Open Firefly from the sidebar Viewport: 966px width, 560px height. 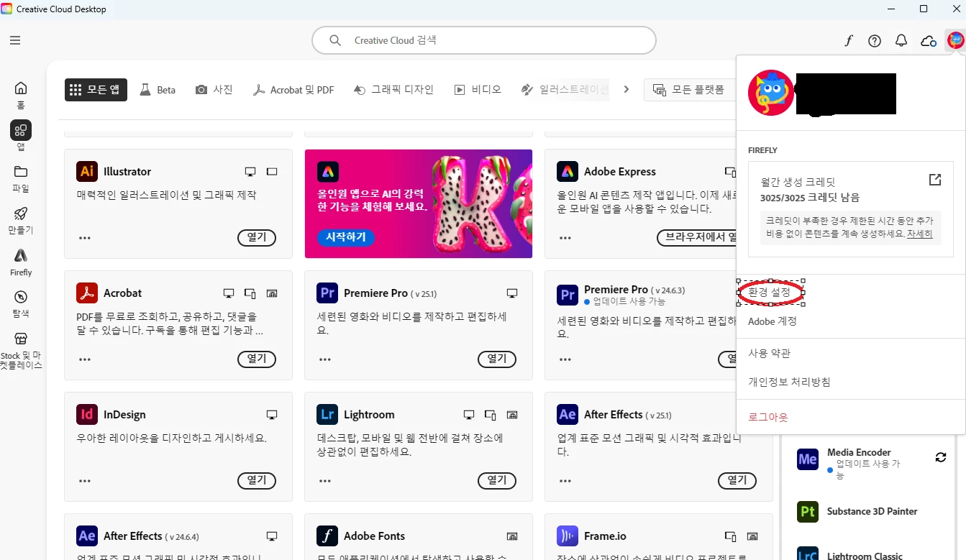[21, 262]
